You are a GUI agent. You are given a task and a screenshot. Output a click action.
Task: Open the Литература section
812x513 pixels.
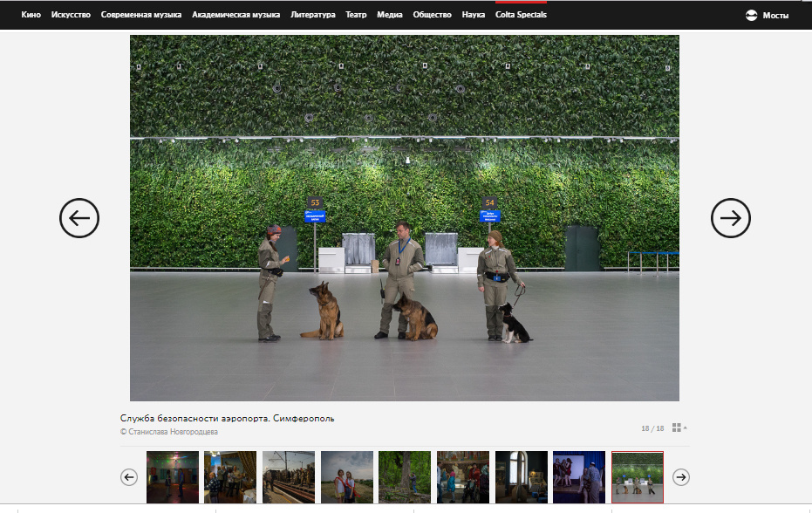coord(312,15)
